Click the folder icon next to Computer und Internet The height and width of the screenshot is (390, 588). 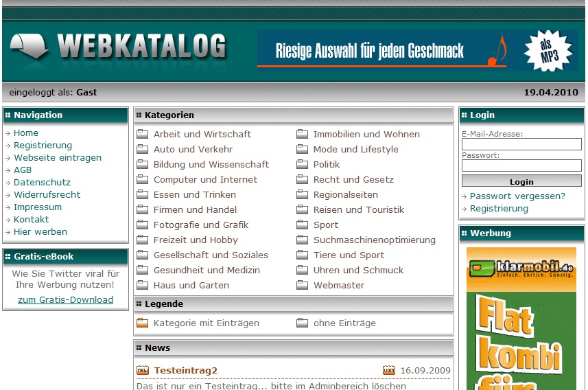point(143,179)
